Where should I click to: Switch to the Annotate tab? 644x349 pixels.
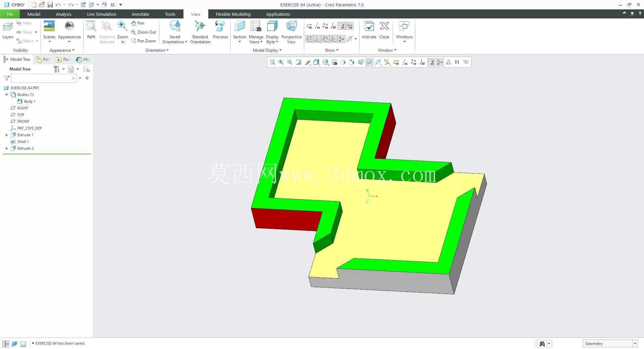pyautogui.click(x=141, y=14)
